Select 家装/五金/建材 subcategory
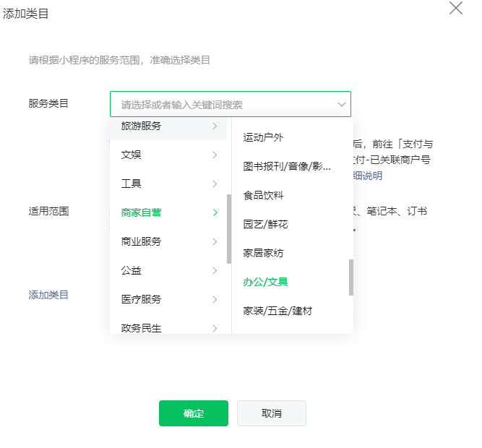 click(x=278, y=311)
